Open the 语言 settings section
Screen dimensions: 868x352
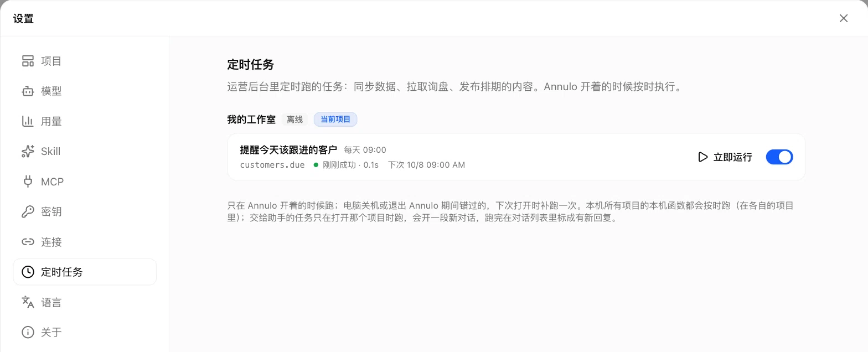pyautogui.click(x=85, y=302)
